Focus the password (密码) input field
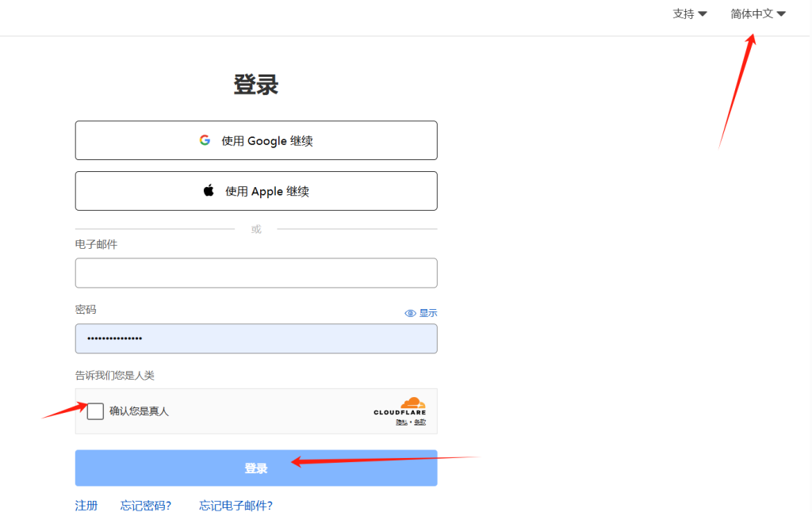Screen dimensions: 812x512 tap(256, 338)
